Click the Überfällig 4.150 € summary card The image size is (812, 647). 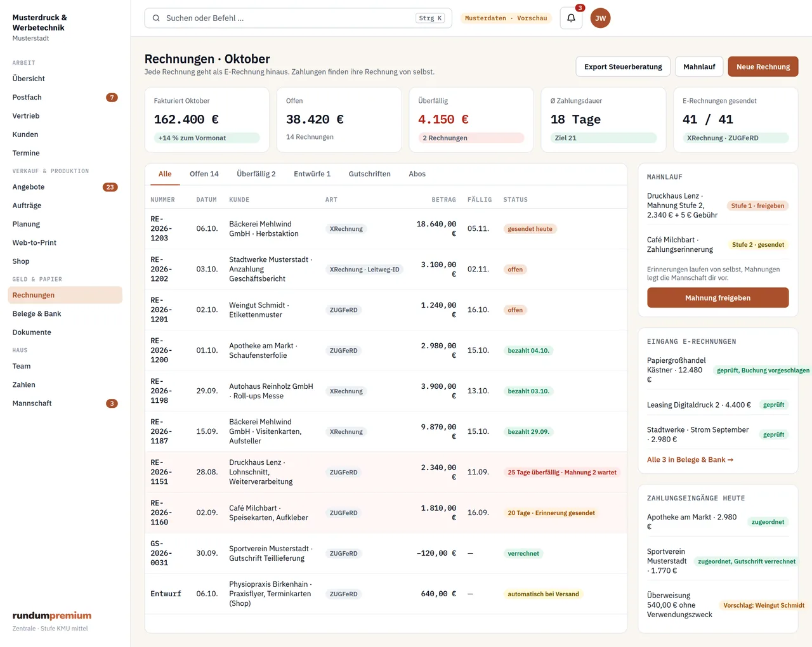[471, 120]
